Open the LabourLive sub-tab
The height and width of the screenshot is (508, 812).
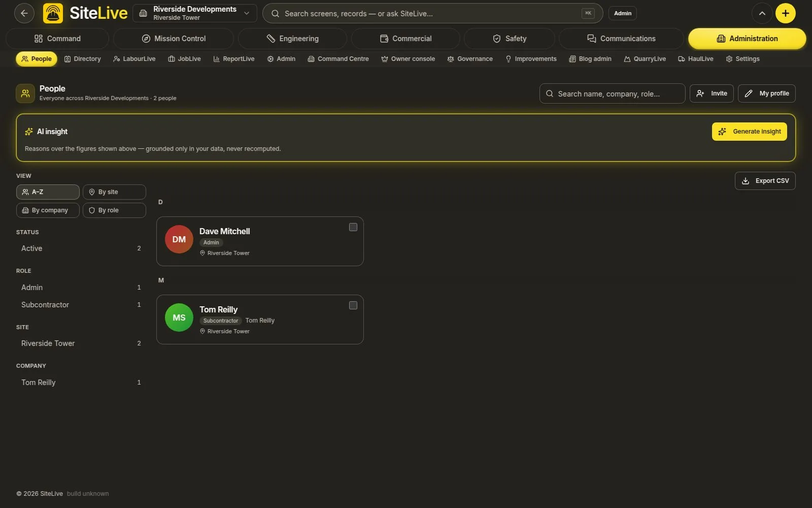coord(134,59)
